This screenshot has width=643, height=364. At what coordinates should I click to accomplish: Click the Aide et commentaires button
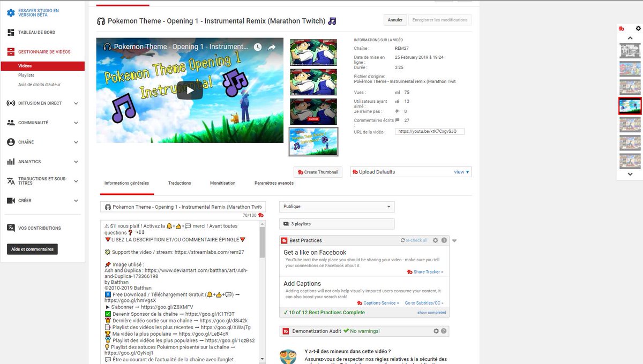(x=32, y=249)
